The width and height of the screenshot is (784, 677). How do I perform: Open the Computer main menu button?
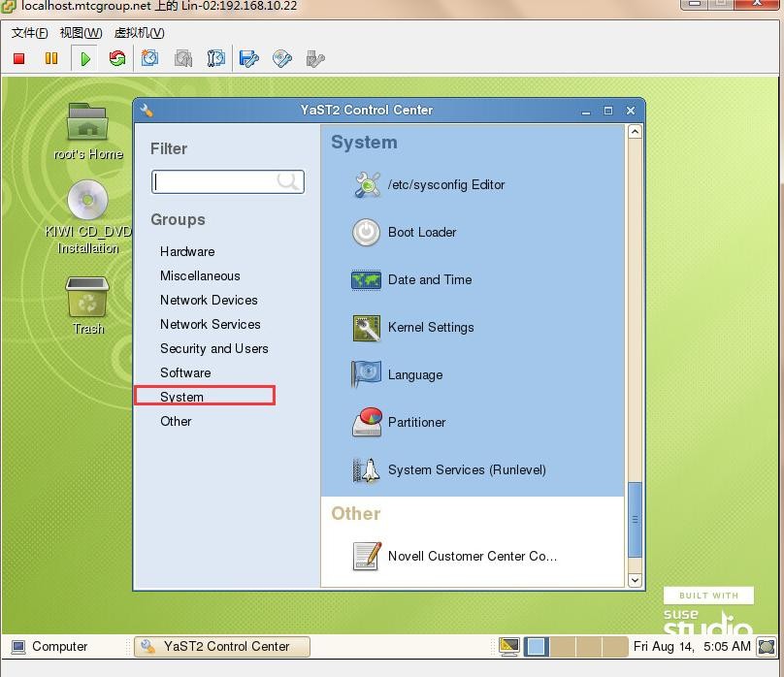coord(49,647)
